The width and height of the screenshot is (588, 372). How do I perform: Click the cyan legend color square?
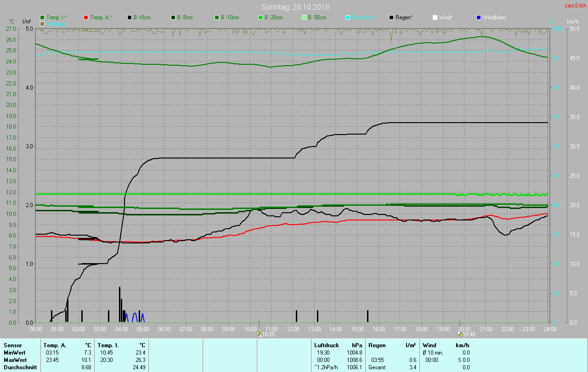click(x=348, y=17)
